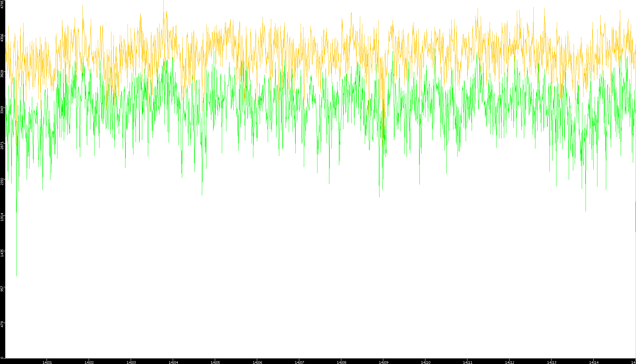Click the 14:07 label on time axis
Viewport: 636px width, 364px height.
tap(299, 362)
